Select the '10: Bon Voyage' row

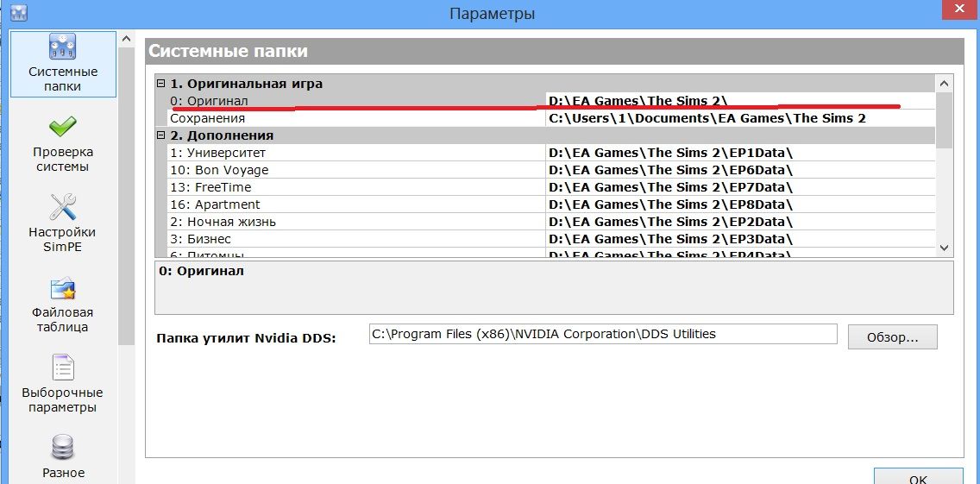(x=551, y=170)
